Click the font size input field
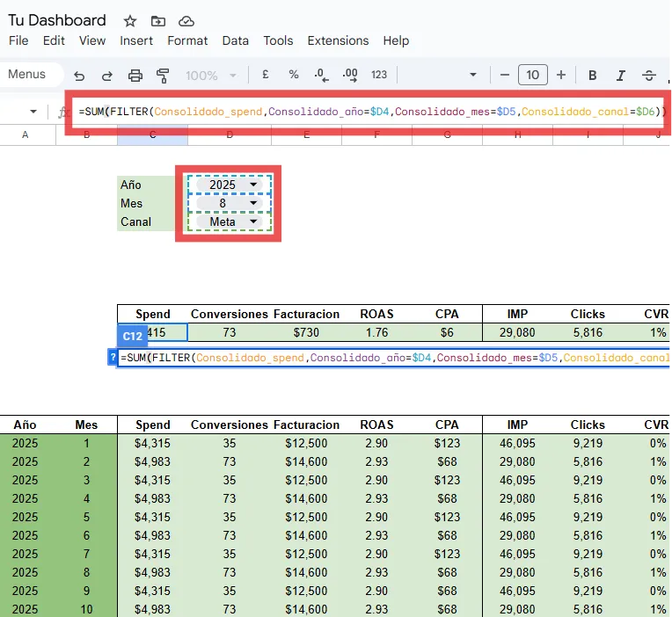This screenshot has width=672, height=617. pos(532,76)
